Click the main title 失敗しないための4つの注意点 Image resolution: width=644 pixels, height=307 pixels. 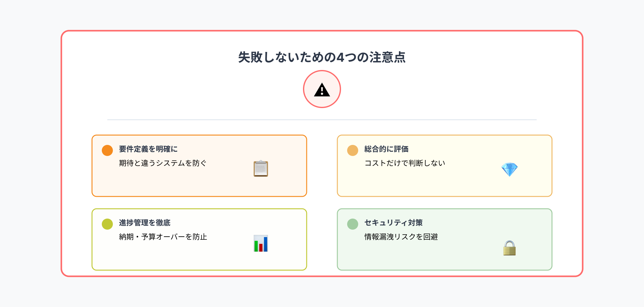tap(322, 57)
